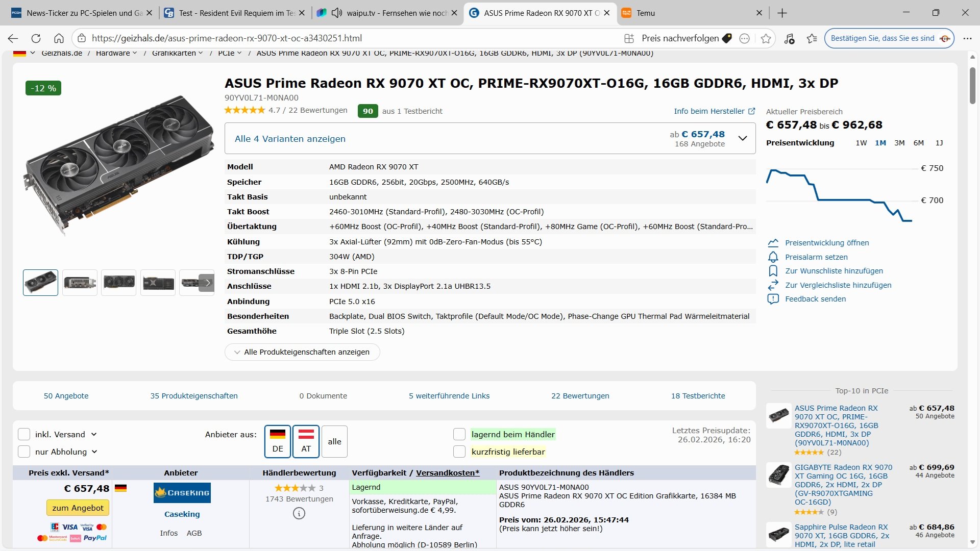Click the Preisalarm setzen bell icon
980x551 pixels.
click(773, 257)
